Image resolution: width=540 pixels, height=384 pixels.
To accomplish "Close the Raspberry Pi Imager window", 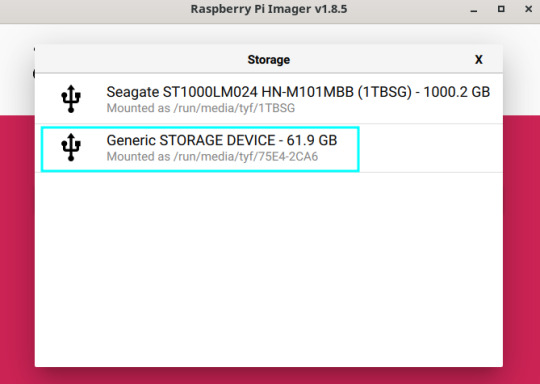I will pos(529,9).
